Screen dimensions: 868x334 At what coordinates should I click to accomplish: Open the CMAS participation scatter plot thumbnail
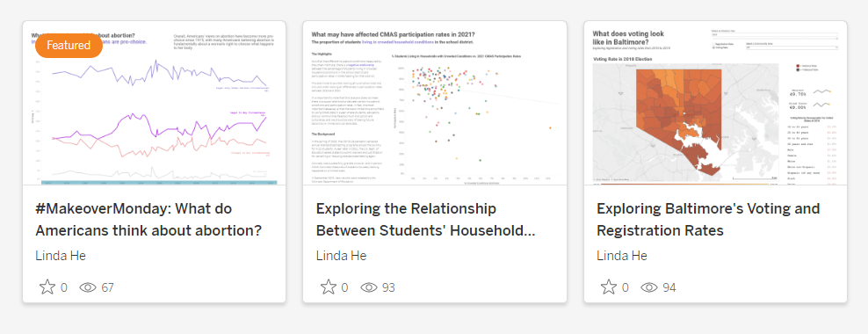click(x=435, y=104)
